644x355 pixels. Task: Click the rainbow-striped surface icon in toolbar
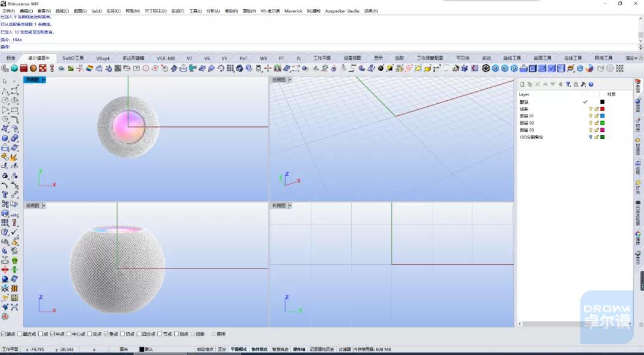coord(89,68)
